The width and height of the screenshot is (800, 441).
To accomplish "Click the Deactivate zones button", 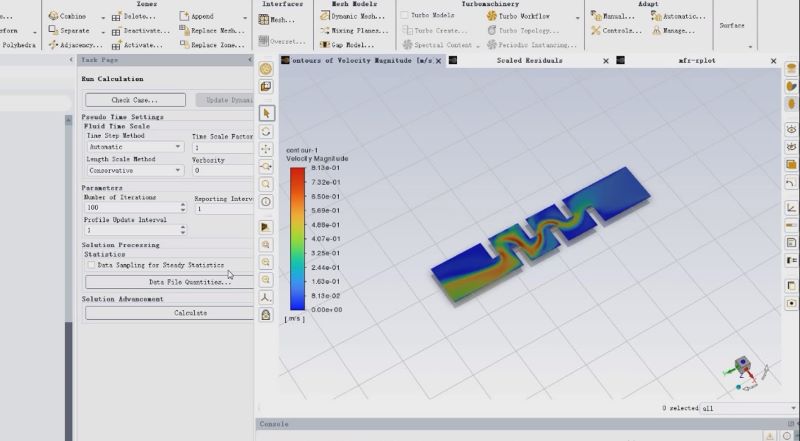I will click(140, 31).
